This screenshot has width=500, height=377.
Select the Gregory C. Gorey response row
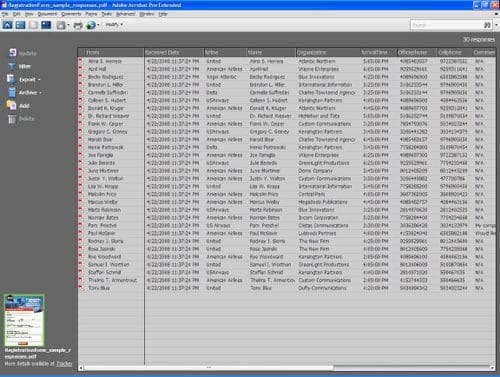click(x=287, y=132)
